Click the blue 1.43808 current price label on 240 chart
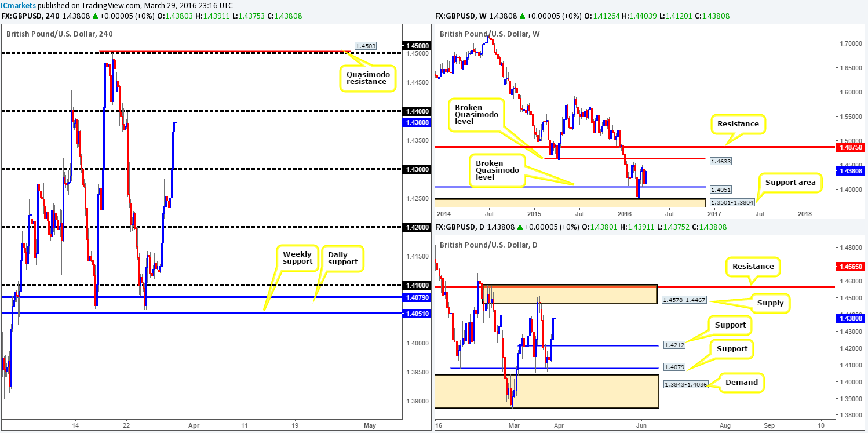868x433 pixels. [x=417, y=122]
